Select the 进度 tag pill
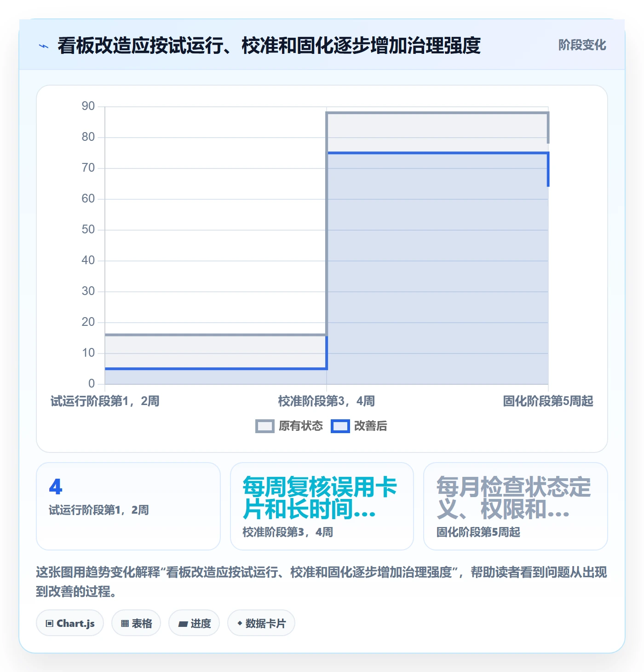 [194, 623]
